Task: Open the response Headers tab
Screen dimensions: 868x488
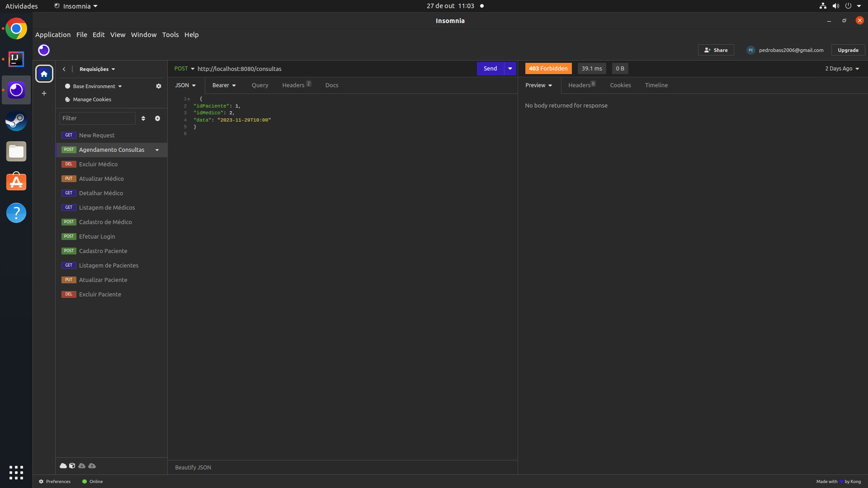Action: tap(582, 85)
